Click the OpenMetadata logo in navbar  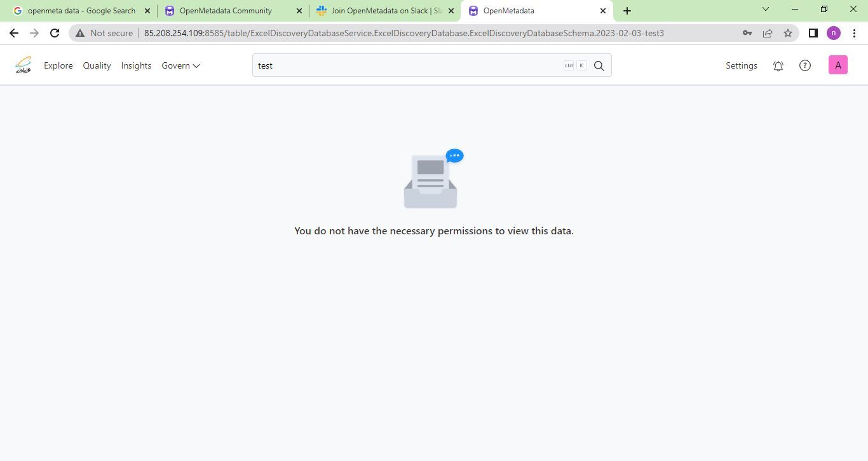tap(24, 65)
